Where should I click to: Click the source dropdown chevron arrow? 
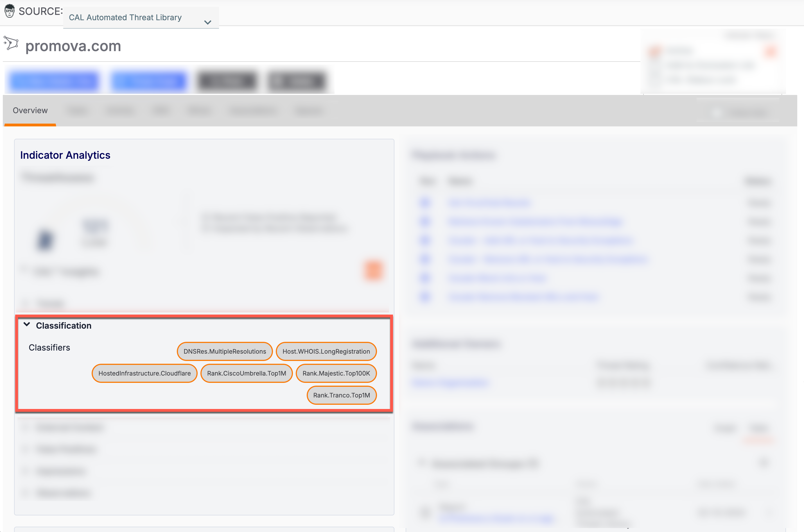(x=208, y=22)
